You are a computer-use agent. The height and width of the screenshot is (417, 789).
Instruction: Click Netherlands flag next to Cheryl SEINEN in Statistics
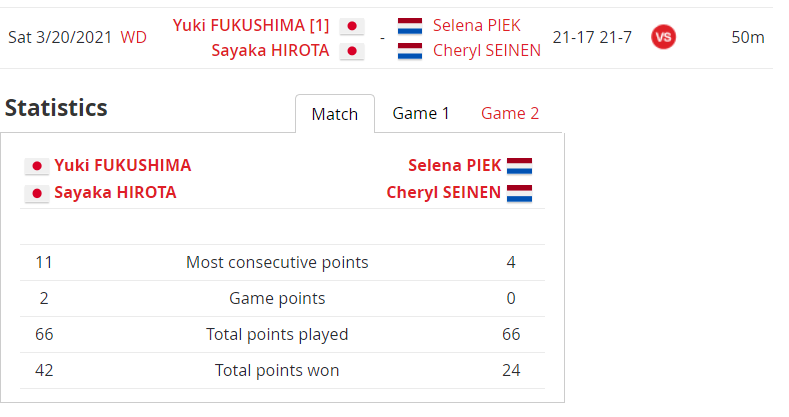[x=519, y=193]
